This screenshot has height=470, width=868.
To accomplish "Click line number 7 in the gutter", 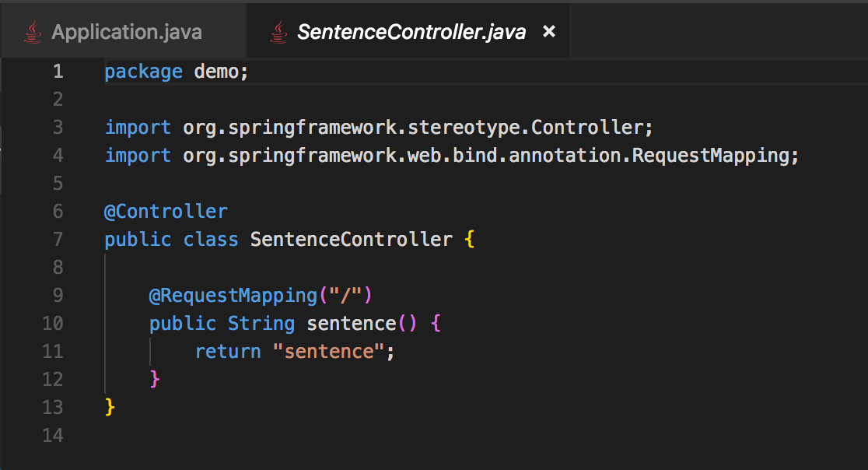I will coord(58,239).
